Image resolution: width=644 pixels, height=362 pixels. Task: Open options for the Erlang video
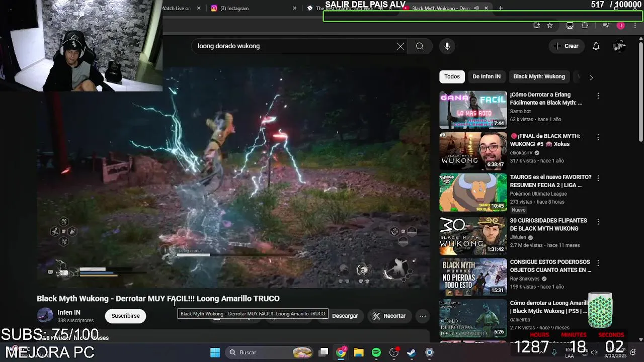(x=598, y=96)
